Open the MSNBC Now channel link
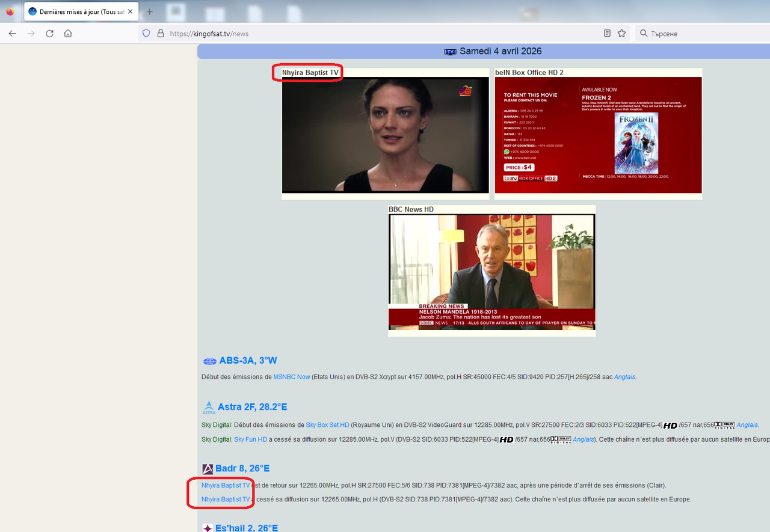Viewport: 770px width, 532px height. (292, 377)
